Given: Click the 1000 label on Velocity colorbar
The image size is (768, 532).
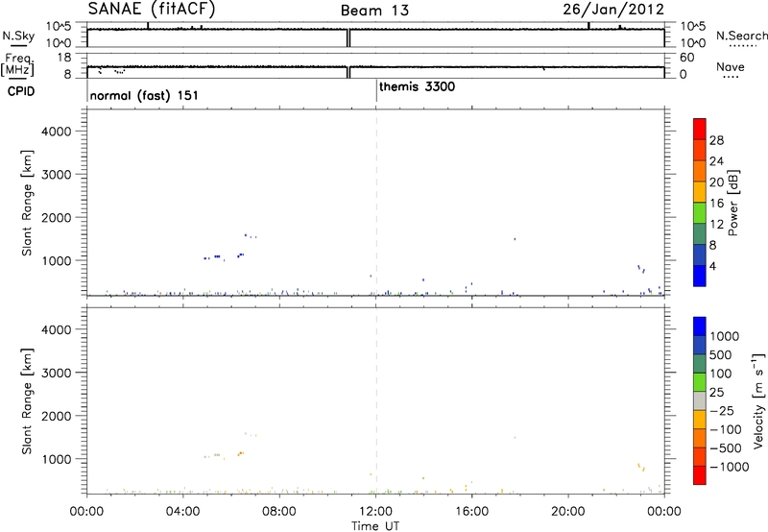Looking at the screenshot, I should (724, 336).
